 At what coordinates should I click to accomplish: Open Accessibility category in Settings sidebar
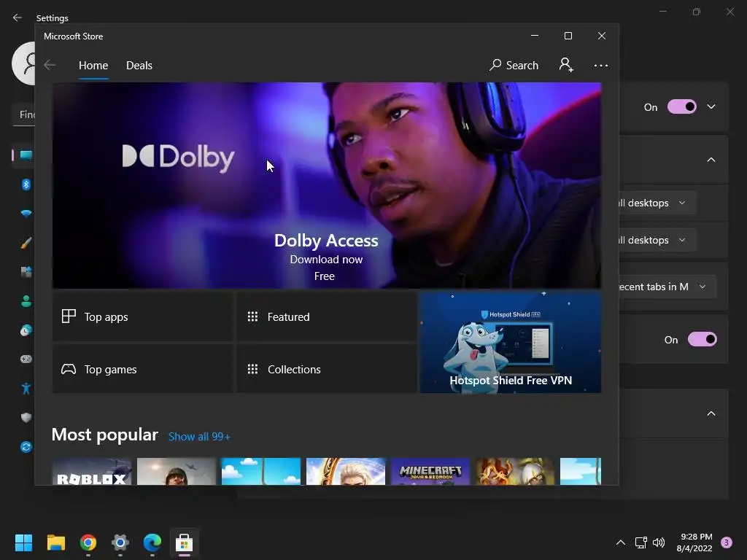pos(26,389)
